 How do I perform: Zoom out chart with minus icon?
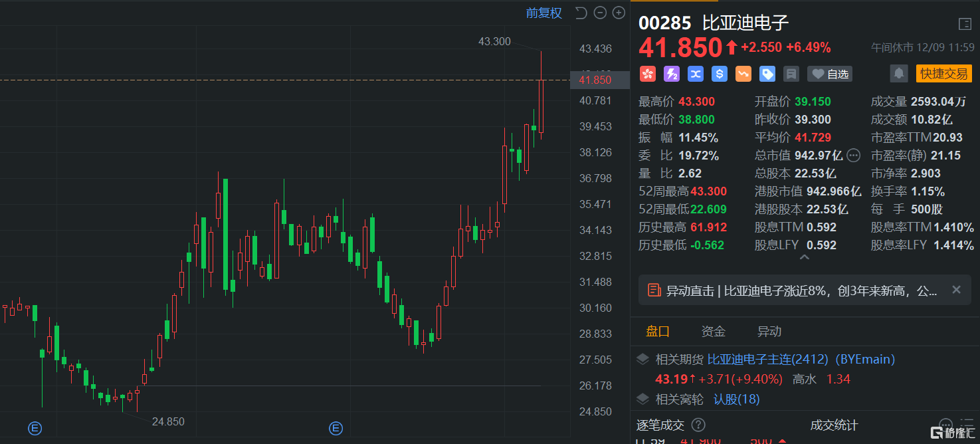tap(600, 13)
